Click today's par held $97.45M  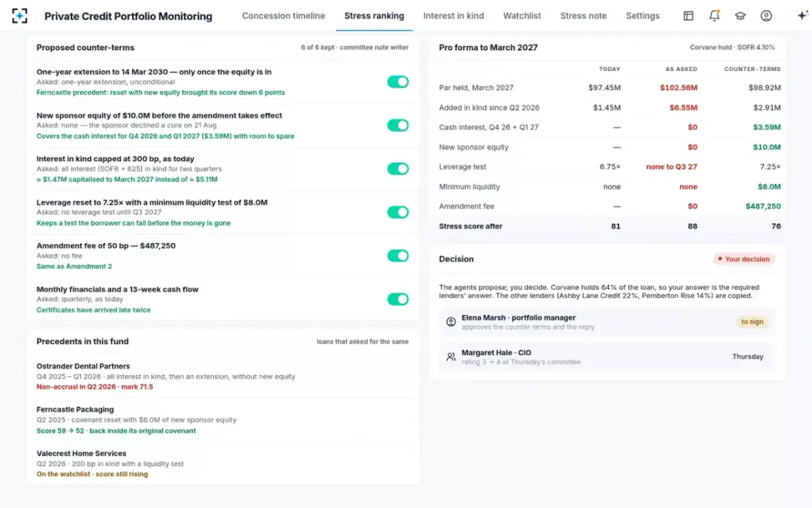[604, 87]
